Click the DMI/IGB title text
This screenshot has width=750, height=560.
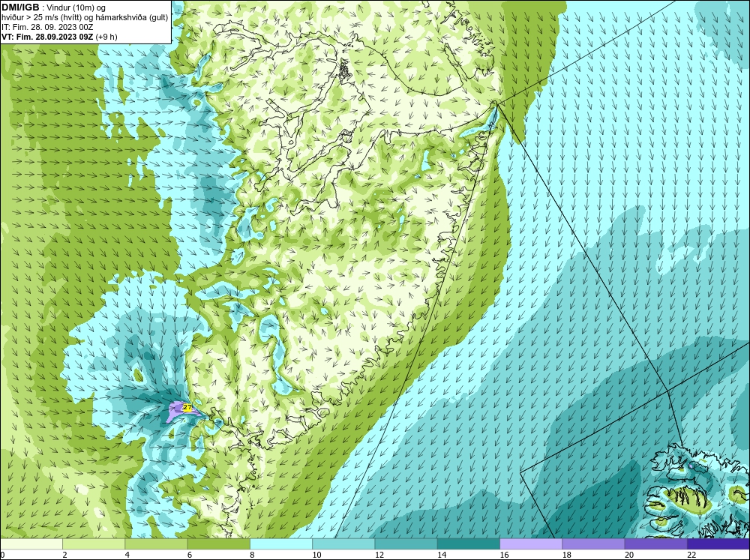click(20, 7)
